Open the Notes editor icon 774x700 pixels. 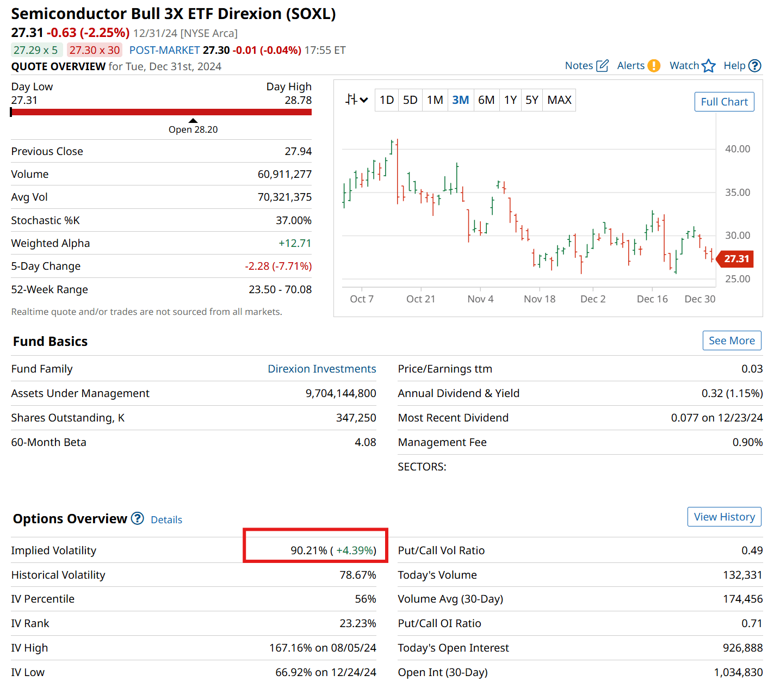coord(603,65)
